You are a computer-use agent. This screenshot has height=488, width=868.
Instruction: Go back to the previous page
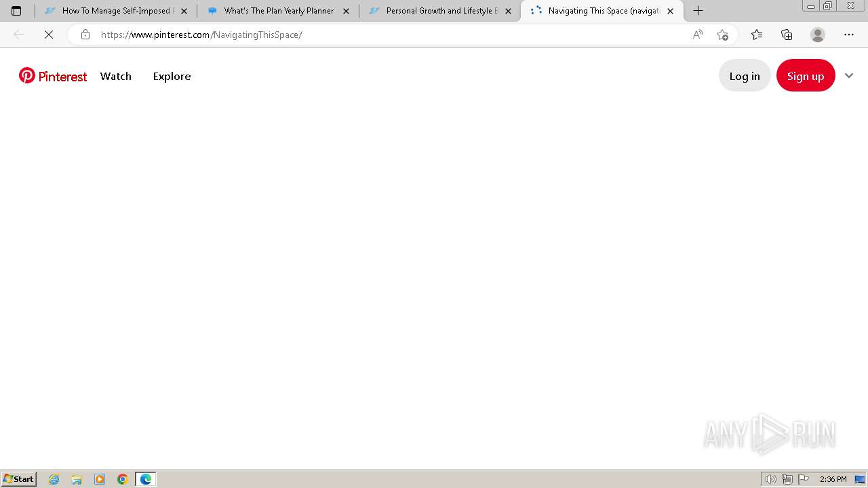19,35
